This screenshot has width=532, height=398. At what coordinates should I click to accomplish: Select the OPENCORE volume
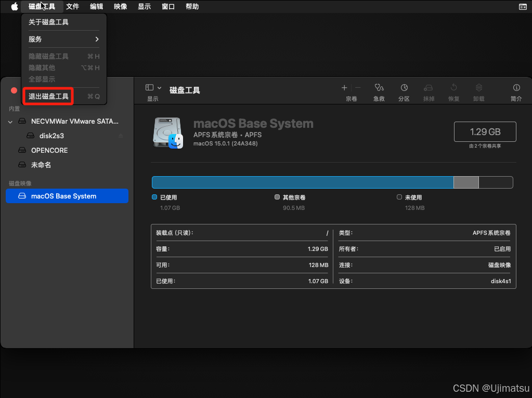point(67,150)
